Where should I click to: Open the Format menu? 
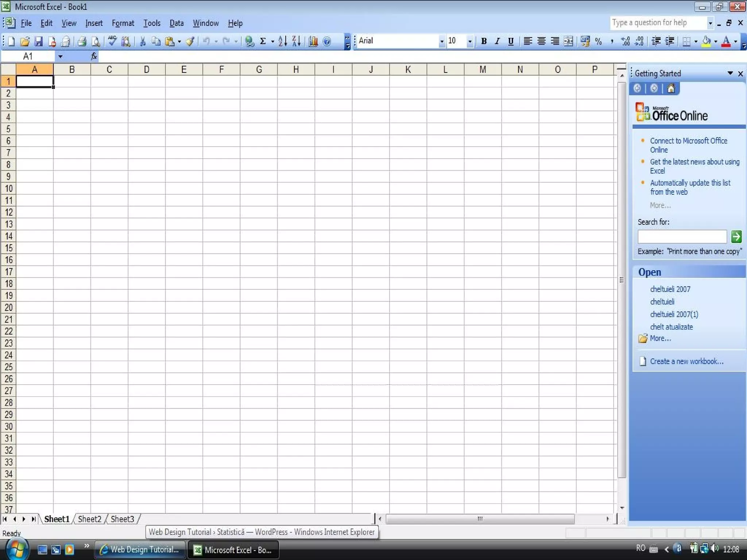click(123, 23)
